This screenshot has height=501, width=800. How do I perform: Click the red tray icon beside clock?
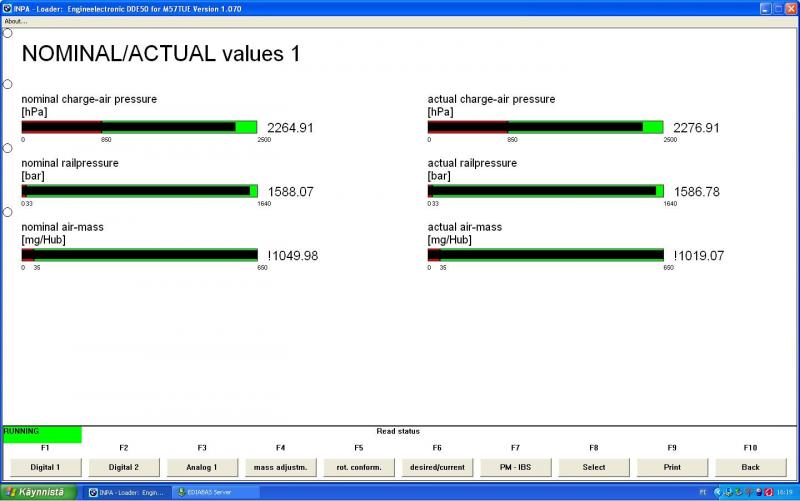pos(767,492)
